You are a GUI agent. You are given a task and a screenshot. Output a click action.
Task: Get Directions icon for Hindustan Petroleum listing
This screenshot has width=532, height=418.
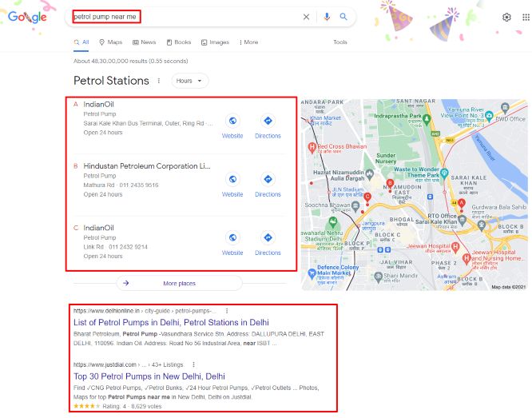268,179
